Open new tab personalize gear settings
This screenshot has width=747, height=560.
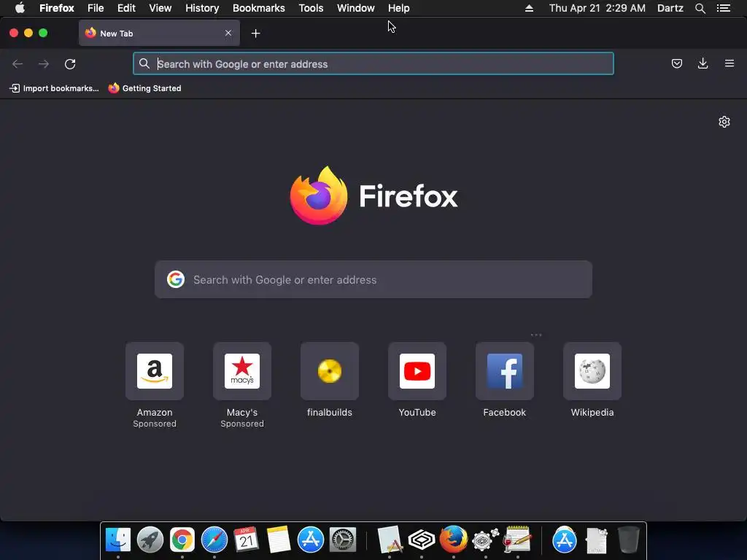[724, 122]
